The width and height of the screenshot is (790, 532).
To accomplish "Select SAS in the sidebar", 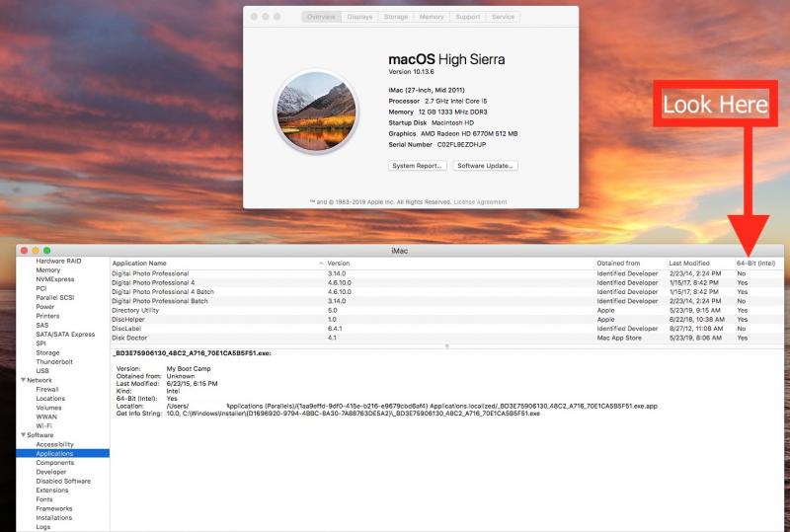I will pyautogui.click(x=42, y=325).
